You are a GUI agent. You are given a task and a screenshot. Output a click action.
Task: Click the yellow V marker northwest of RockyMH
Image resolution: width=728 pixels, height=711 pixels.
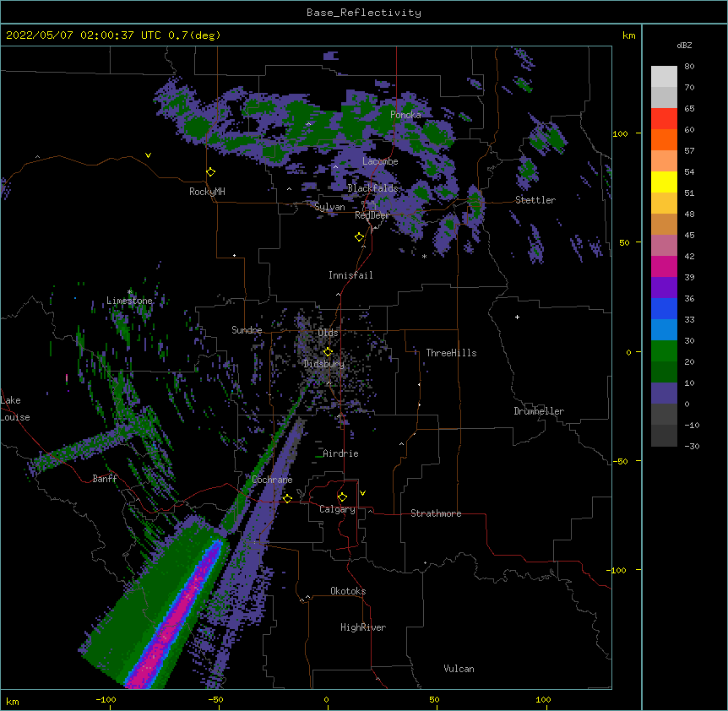(x=148, y=155)
